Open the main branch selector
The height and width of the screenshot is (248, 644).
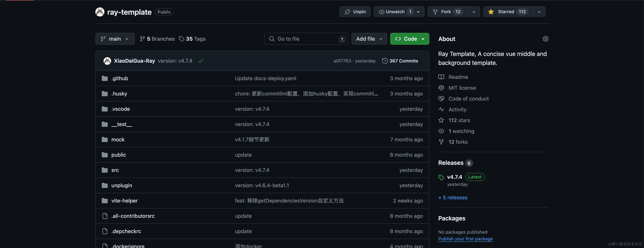(115, 39)
